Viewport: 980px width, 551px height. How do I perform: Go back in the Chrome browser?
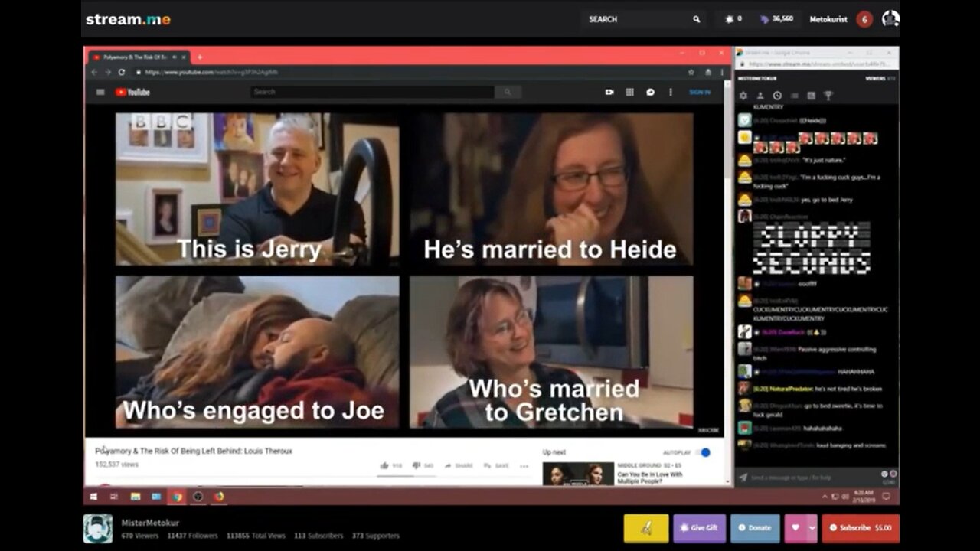(x=94, y=72)
